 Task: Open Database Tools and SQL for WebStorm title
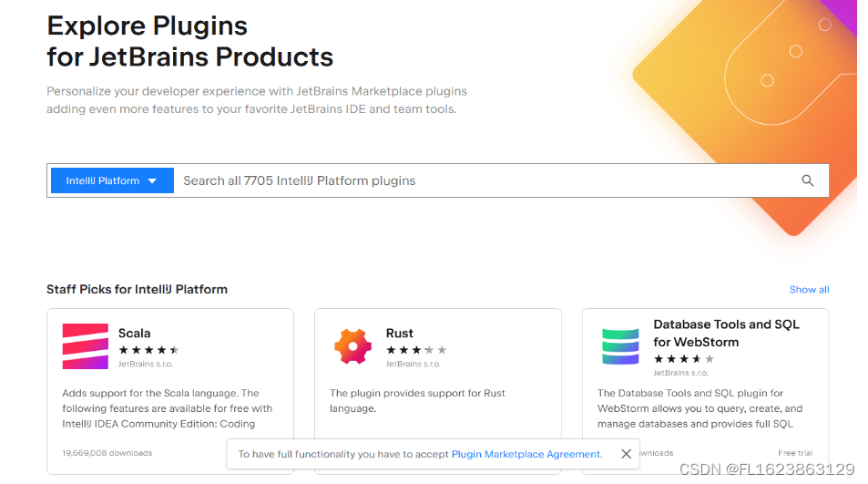pos(726,333)
